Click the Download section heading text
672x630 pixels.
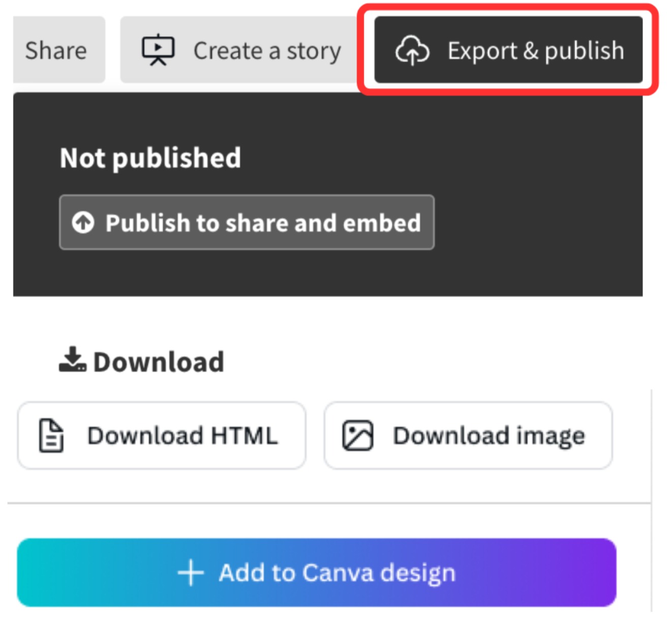click(x=159, y=362)
